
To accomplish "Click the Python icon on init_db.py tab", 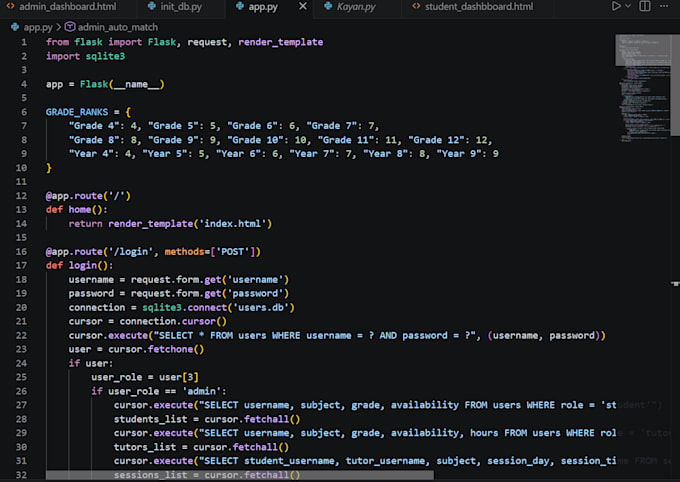I will click(151, 6).
